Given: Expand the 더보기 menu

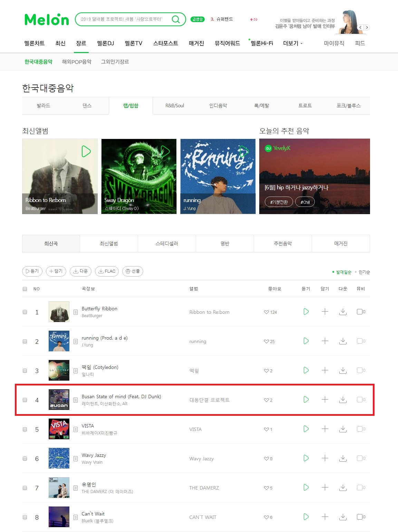Looking at the screenshot, I should click(293, 43).
